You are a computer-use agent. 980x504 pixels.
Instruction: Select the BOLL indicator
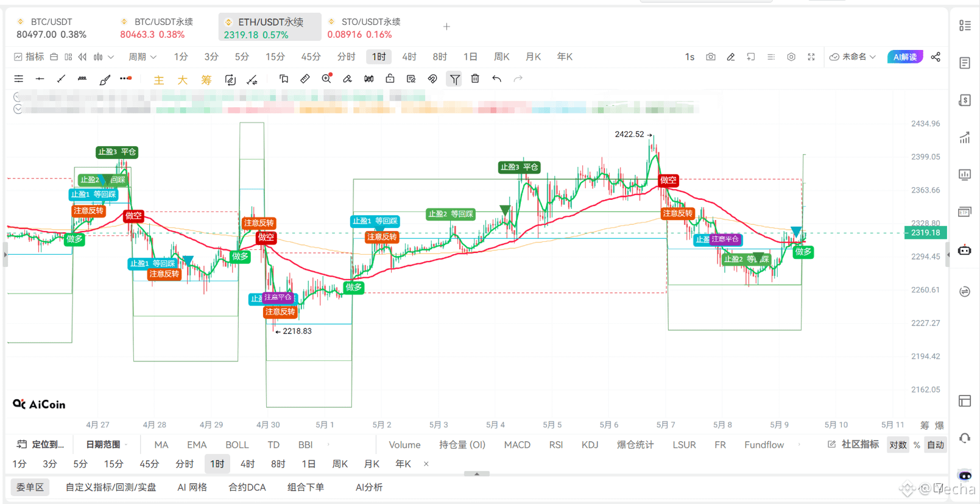click(x=237, y=445)
